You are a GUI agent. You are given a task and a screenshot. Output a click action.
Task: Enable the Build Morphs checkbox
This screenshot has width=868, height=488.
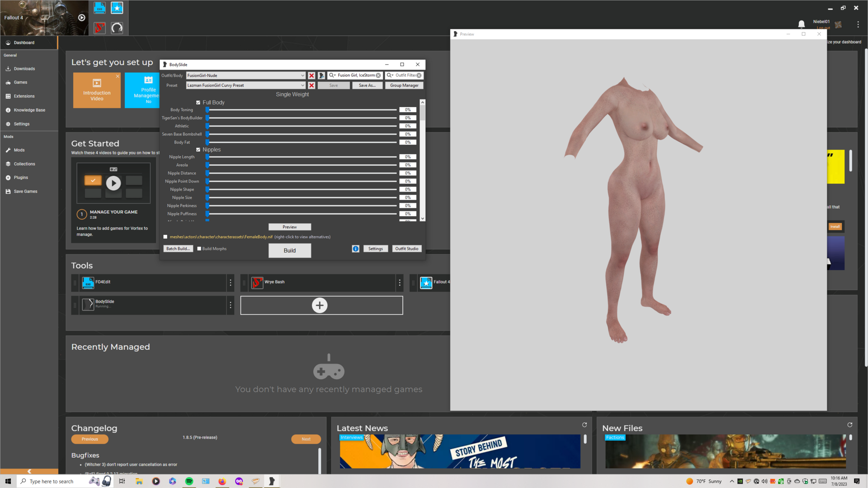(x=199, y=249)
